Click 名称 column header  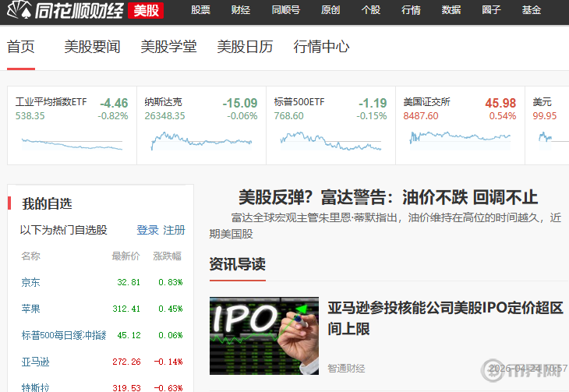[30, 256]
